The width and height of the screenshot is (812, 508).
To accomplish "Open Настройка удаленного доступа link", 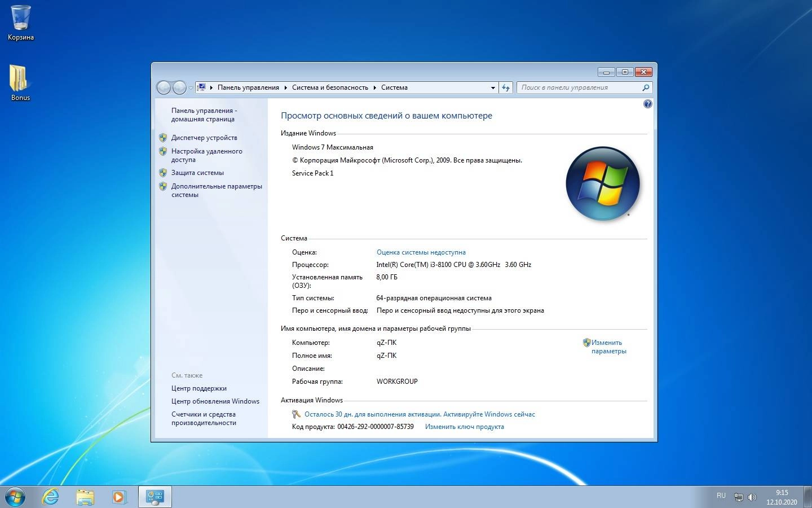I will pyautogui.click(x=206, y=155).
